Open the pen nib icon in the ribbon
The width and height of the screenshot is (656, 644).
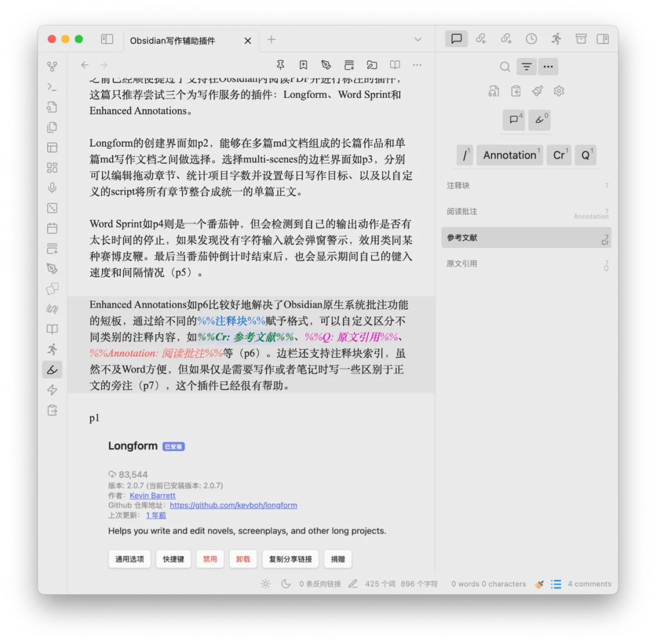tap(52, 269)
